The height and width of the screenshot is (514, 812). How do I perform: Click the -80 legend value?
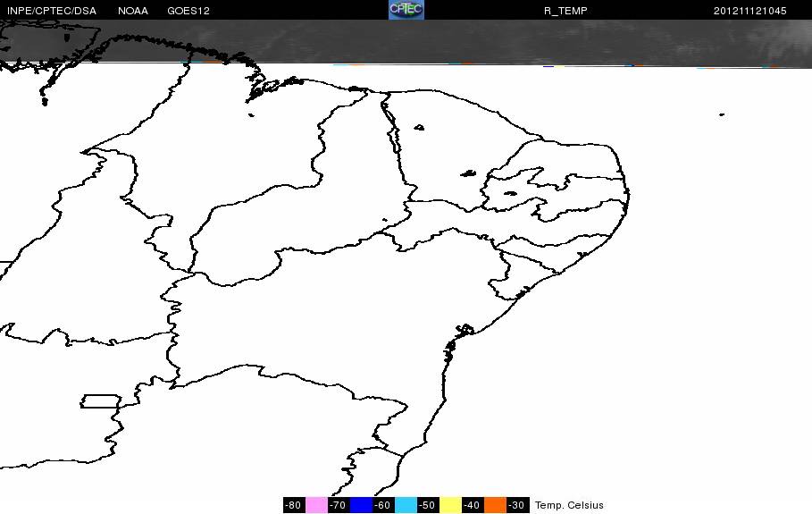coord(293,505)
